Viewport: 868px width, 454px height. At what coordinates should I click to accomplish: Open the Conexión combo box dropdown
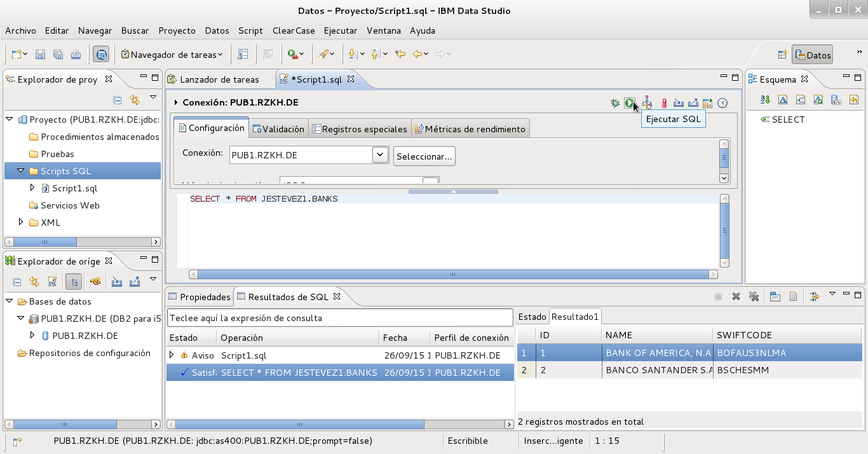[380, 155]
